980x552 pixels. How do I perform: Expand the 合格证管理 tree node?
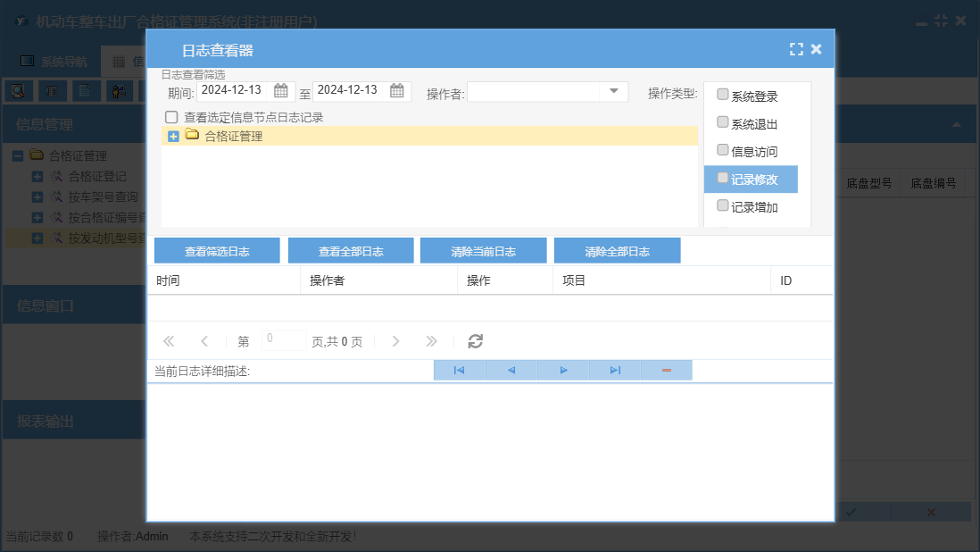coord(174,136)
